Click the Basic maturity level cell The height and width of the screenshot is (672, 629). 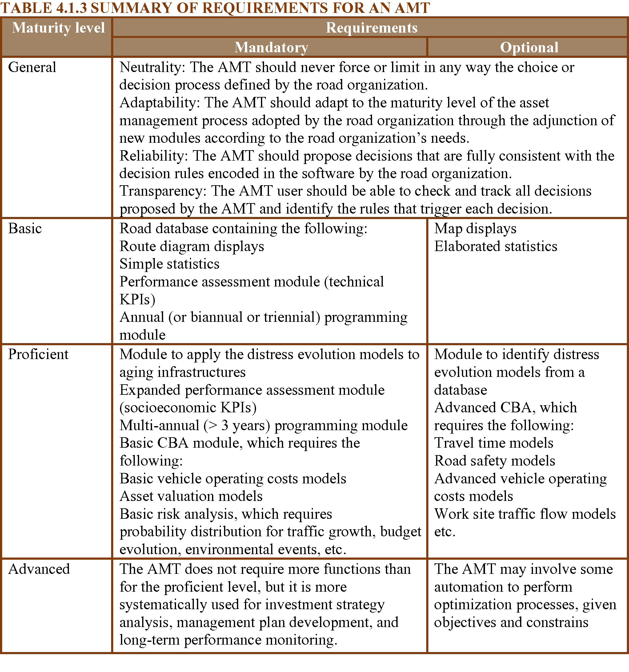tap(25, 229)
